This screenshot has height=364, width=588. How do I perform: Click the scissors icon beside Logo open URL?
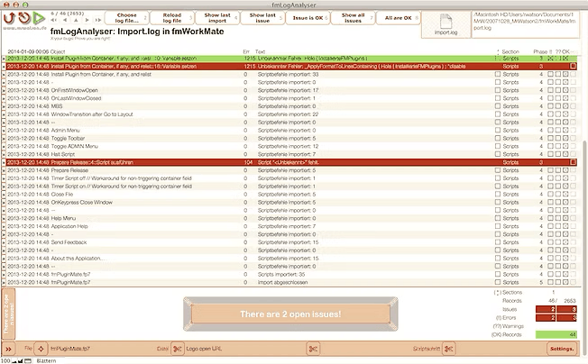(177, 349)
